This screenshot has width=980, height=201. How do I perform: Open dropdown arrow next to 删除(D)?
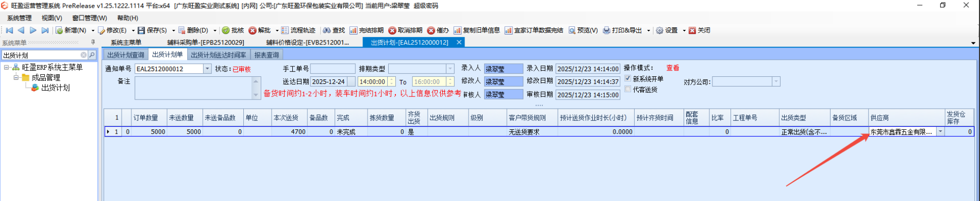point(215,30)
